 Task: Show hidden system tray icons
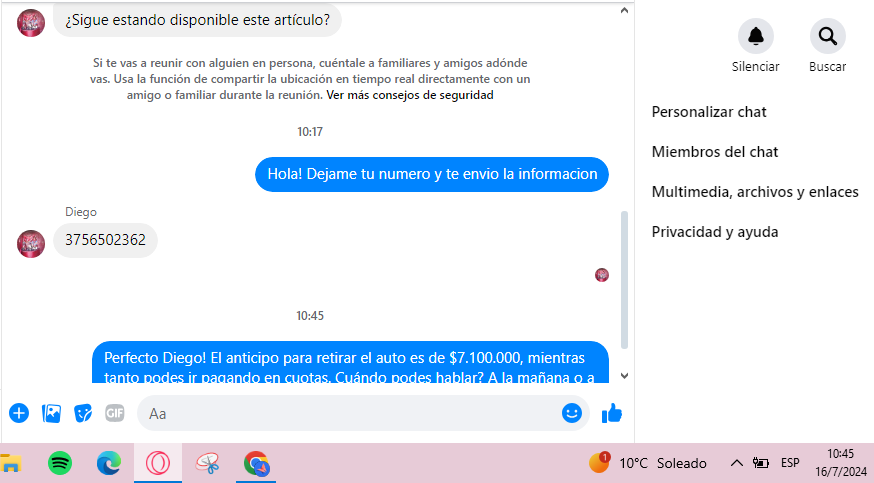point(736,463)
